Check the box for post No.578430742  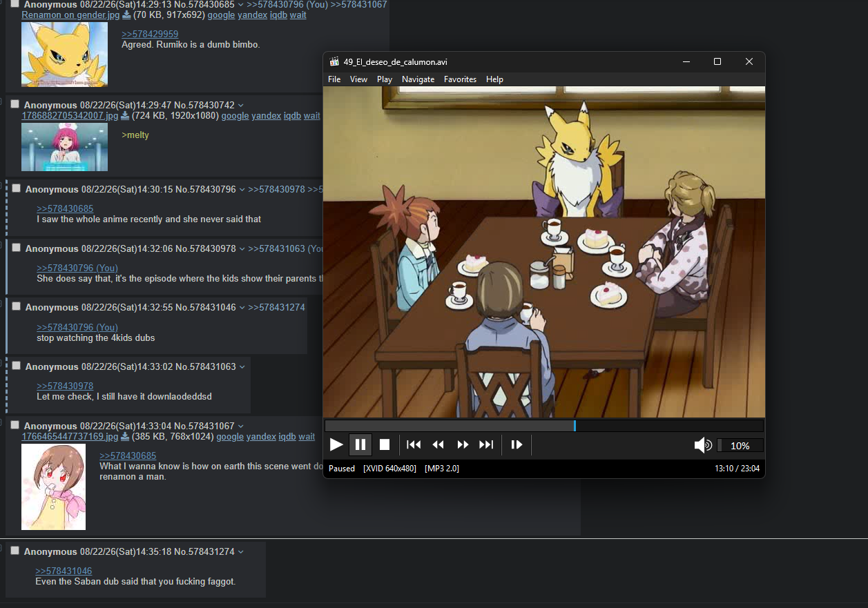(x=15, y=104)
